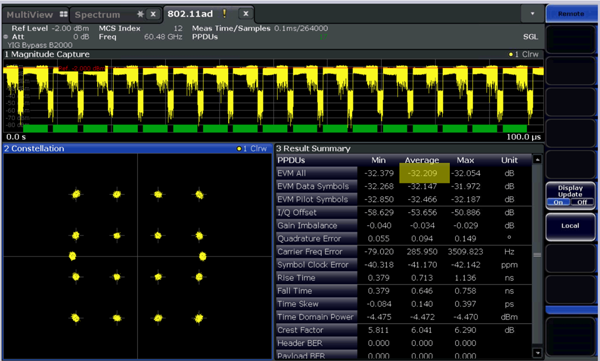Click the Result Summary vertical scrollbar thumb
This screenshot has width=600, height=361.
(x=537, y=255)
